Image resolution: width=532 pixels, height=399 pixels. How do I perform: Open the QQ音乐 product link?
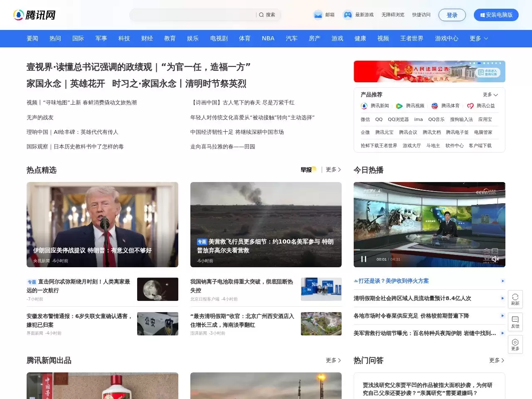coord(436,119)
